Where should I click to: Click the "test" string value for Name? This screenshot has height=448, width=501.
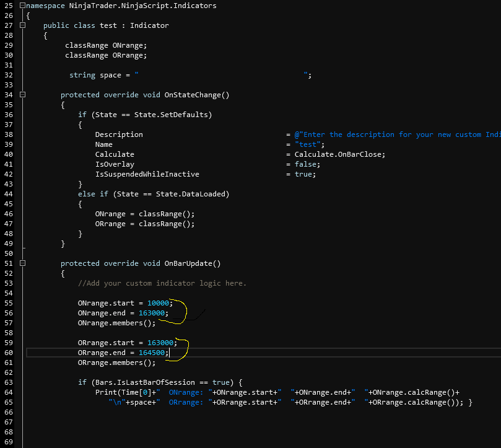click(307, 144)
